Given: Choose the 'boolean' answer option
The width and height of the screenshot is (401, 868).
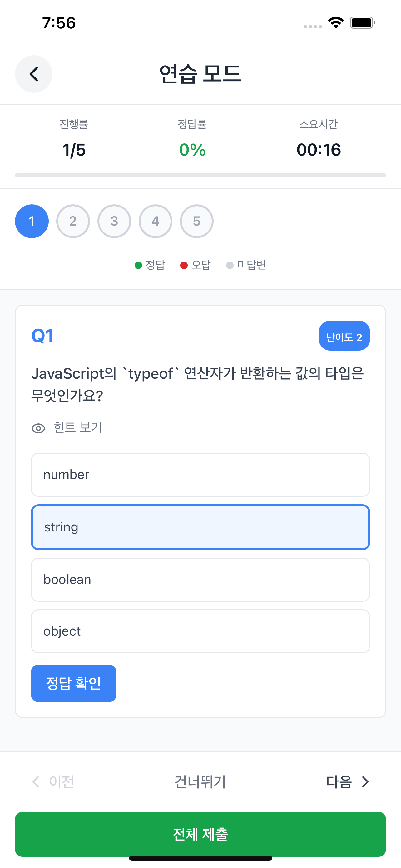Looking at the screenshot, I should click(200, 580).
